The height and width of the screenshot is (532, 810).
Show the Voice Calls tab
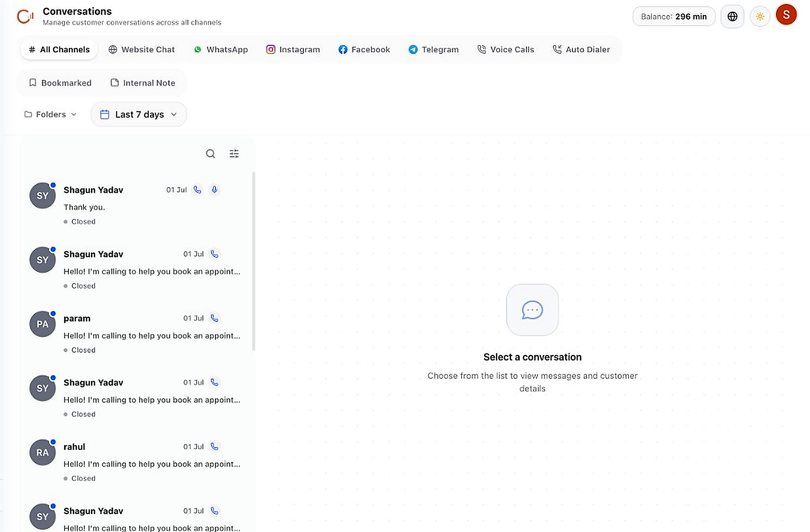[x=505, y=49]
